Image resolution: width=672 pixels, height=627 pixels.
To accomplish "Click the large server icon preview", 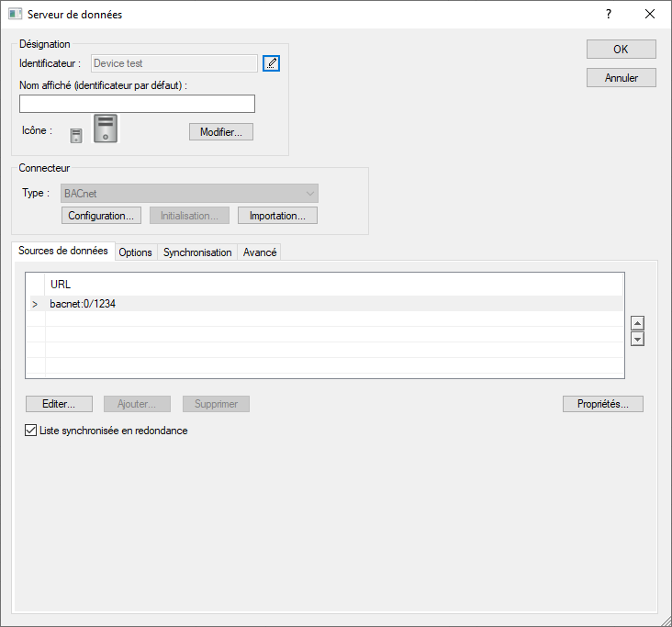I will [x=106, y=129].
